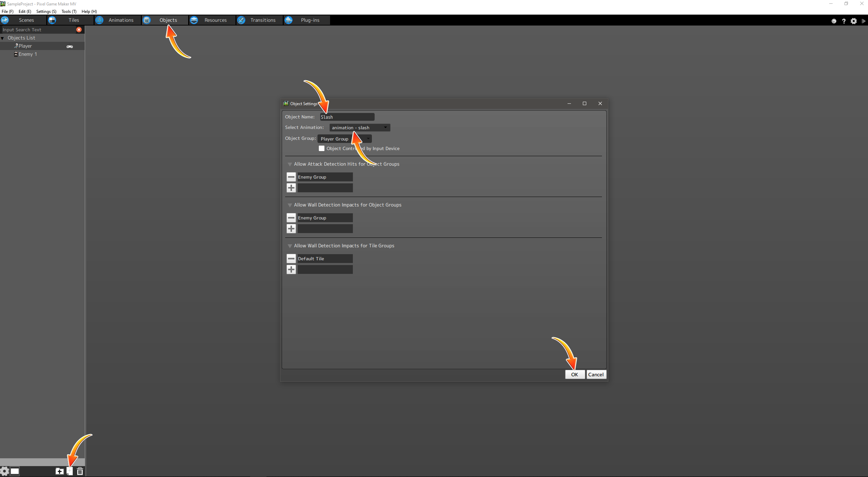Click the undo arrow icon top right
The height and width of the screenshot is (477, 868).
point(834,21)
